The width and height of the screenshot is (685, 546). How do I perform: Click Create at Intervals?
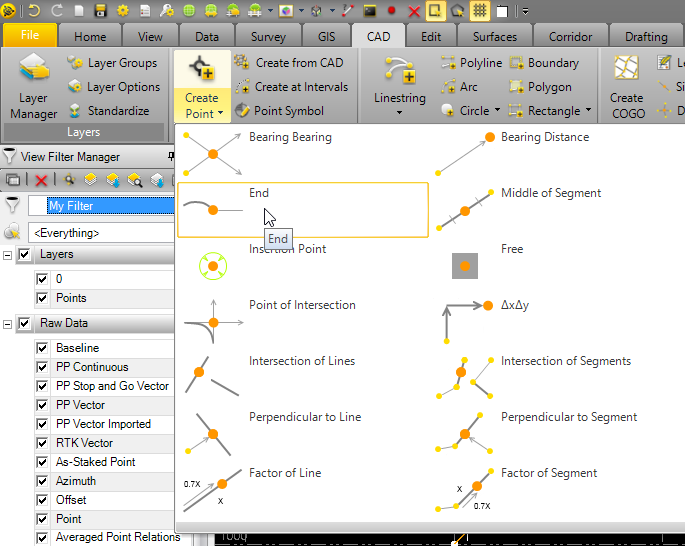291,86
